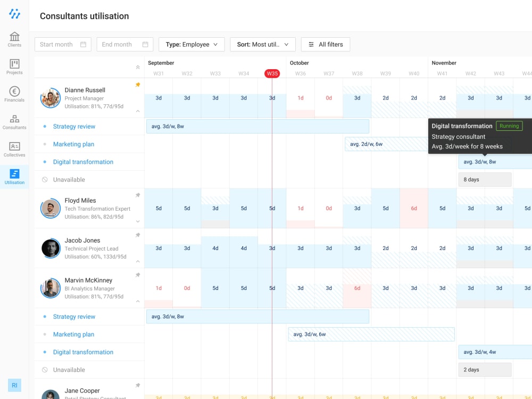This screenshot has width=532, height=399.
Task: Click Marvin McKinney's avatar
Action: (x=51, y=288)
